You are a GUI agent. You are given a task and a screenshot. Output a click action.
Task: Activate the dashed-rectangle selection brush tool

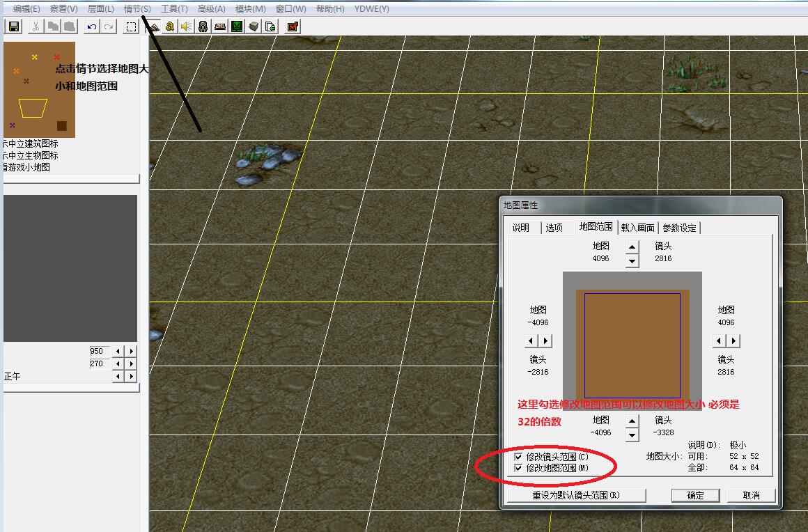coord(131,26)
